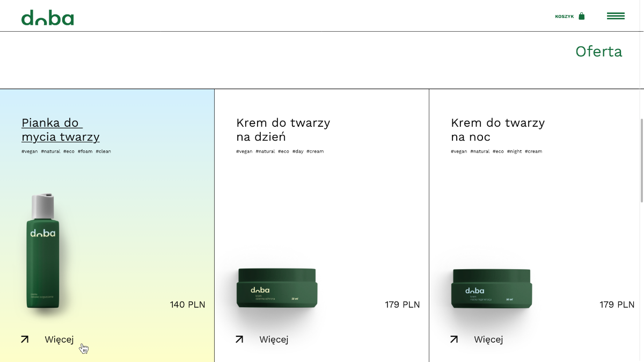644x362 pixels.
Task: Open Więcej for Pianka do mycia twarzy
Action: point(59,339)
